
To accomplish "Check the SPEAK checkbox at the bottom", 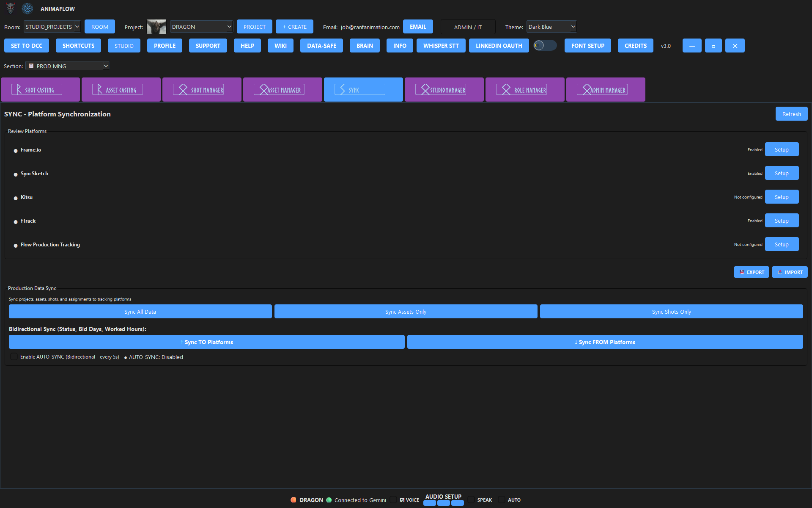I will point(471,500).
